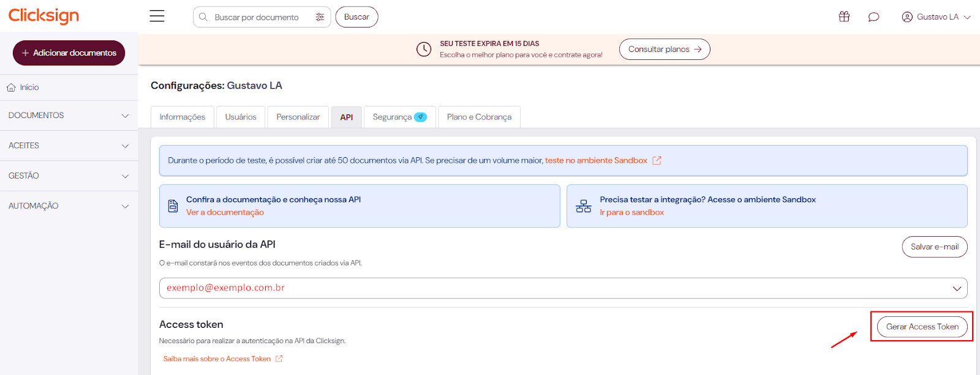Open the Gustavo LA account dropdown
This screenshot has width=980, height=375.
[x=937, y=17]
